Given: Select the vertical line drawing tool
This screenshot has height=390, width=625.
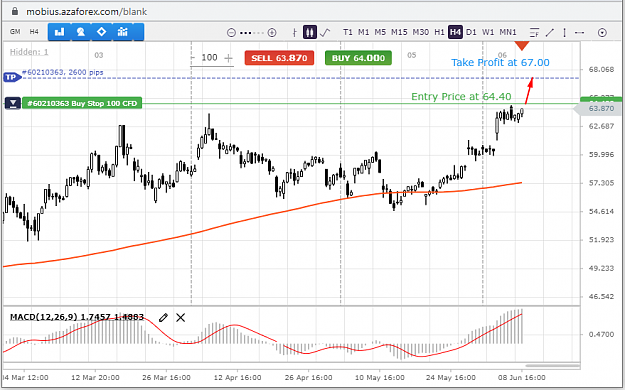Looking at the screenshot, I should (x=564, y=32).
